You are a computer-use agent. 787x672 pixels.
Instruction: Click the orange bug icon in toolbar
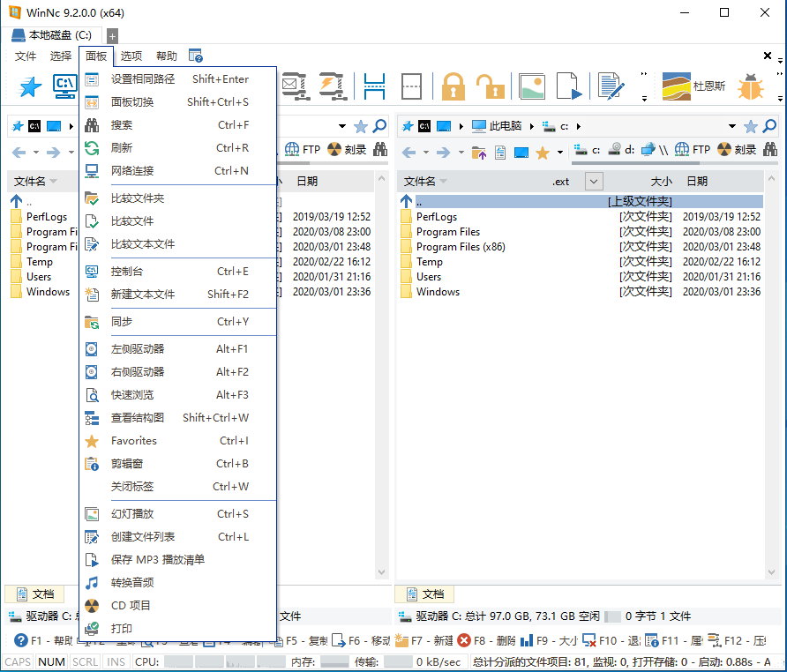pos(751,86)
